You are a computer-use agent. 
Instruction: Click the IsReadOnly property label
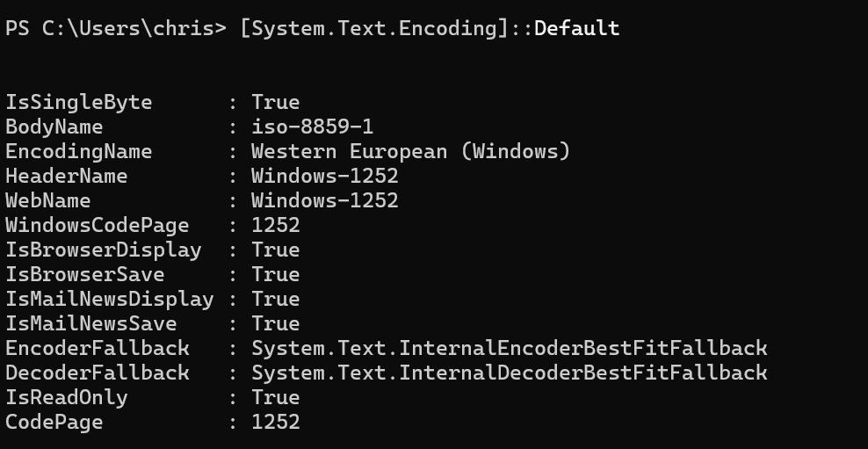[x=67, y=397]
